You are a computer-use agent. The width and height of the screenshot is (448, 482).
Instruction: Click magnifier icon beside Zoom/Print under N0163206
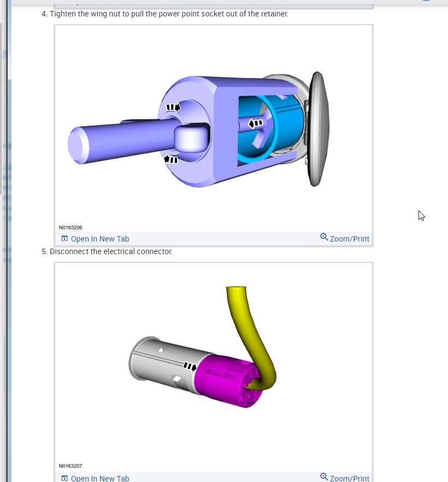324,237
